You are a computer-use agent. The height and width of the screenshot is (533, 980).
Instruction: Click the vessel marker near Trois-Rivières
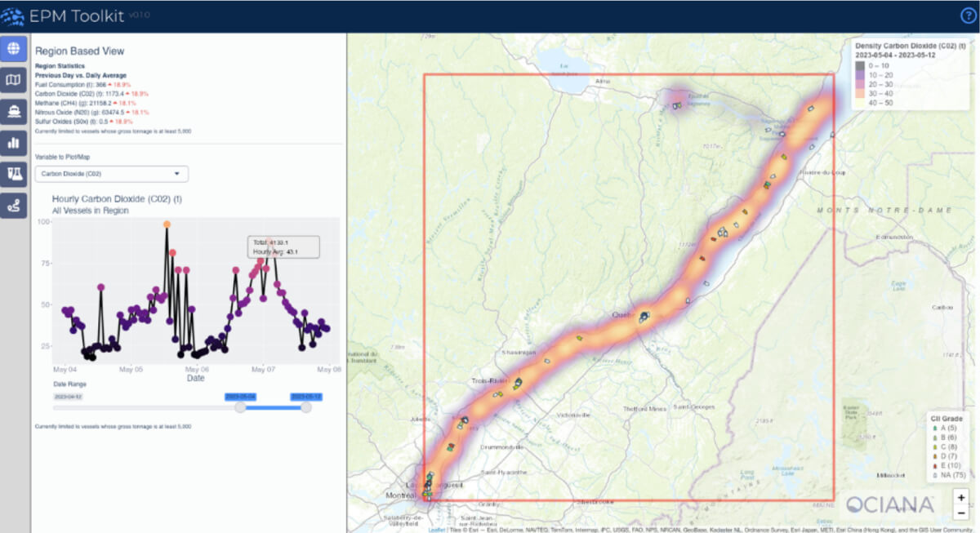click(x=517, y=384)
